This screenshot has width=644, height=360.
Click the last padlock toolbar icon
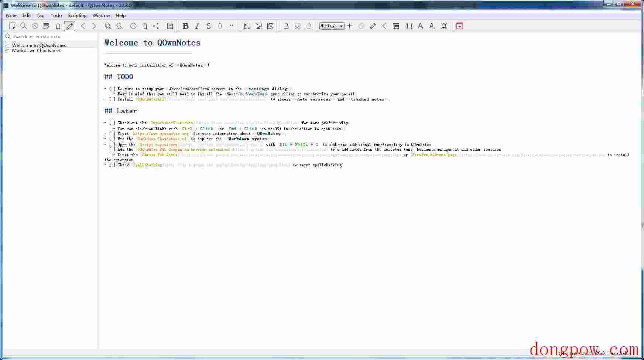pyautogui.click(x=309, y=26)
